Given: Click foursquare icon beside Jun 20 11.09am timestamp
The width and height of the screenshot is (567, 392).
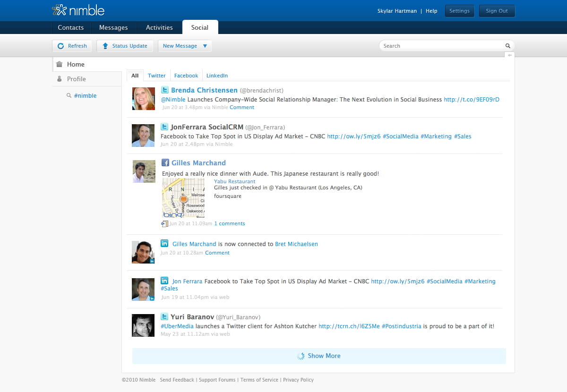Looking at the screenshot, I should 165,223.
